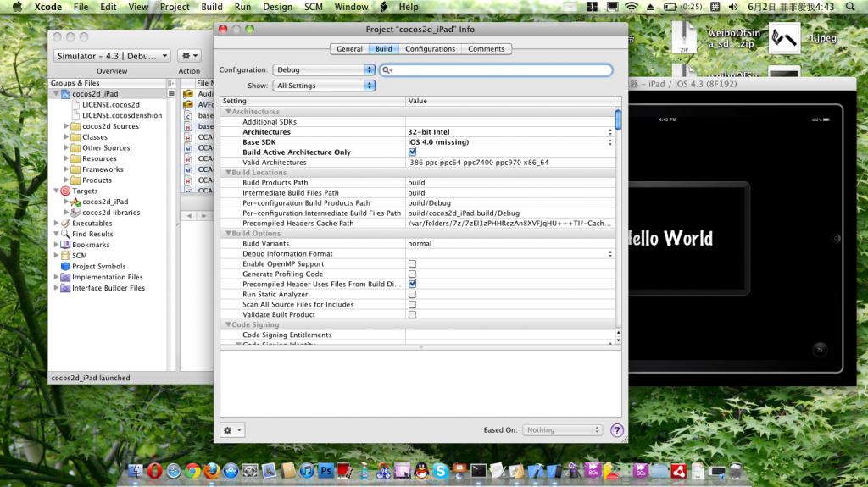Screen dimensions: 868x487
Task: Open the red Adobe Acrobat Dock icon
Action: click(x=679, y=471)
